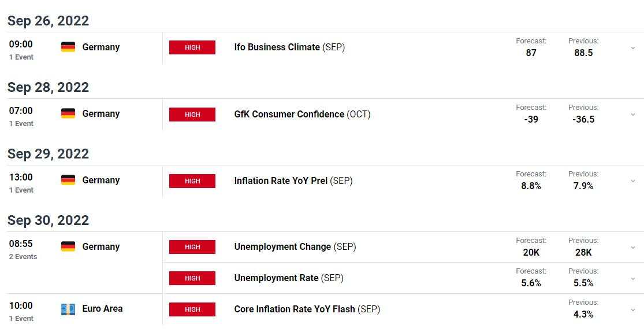Screen dimensions: 644x332
Task: Open the GfK Consumer Confidence event
Action: 289,115
